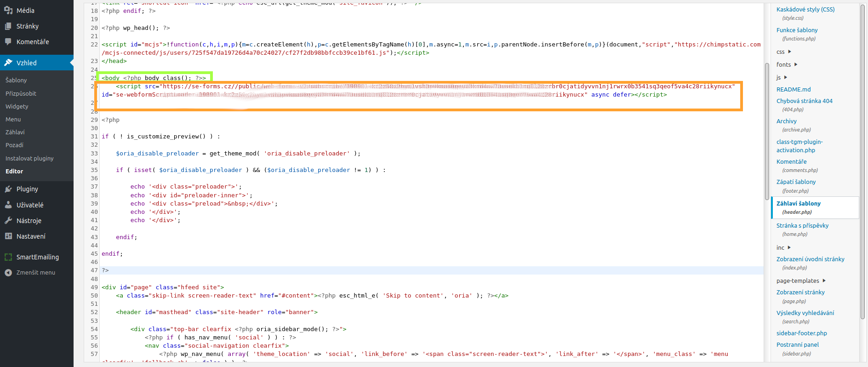This screenshot has height=367, width=868.
Task: Click the line number 33 in gutter
Action: (x=94, y=154)
